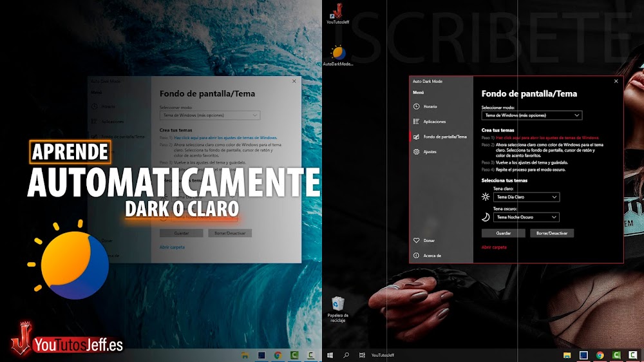Close the light Auto Dark Mode window

tap(294, 81)
